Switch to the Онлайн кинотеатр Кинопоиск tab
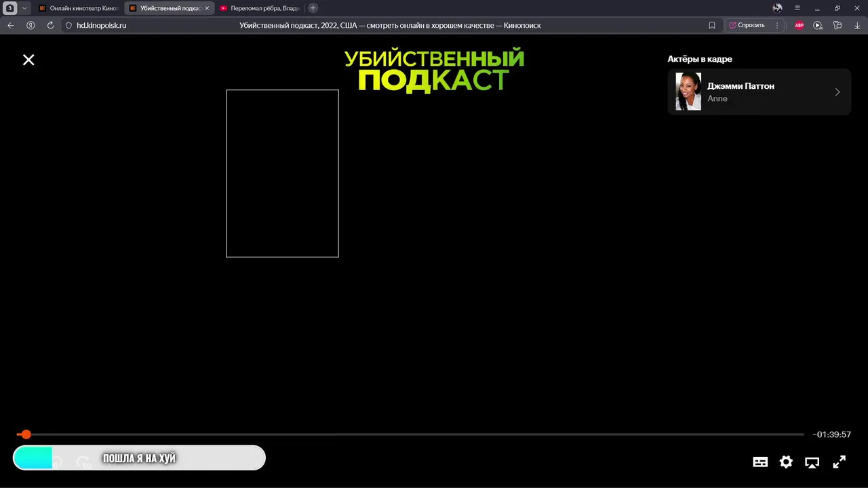 (79, 8)
